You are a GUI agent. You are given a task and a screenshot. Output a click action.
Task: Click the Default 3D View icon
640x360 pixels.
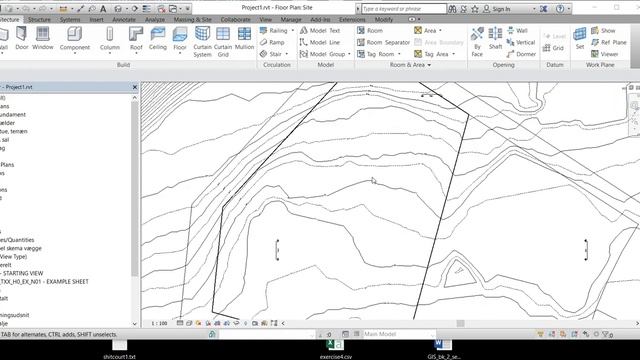pos(118,9)
